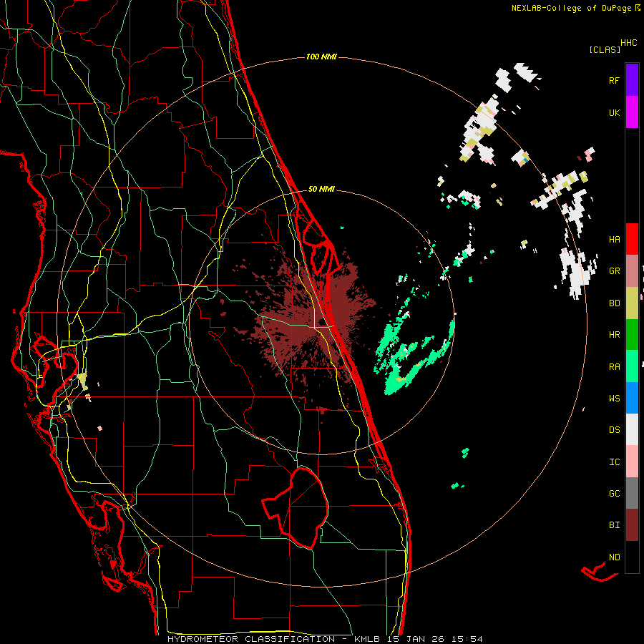Screen dimensions: 644x644
Task: Select the "HA" legend label
Action: pyautogui.click(x=614, y=240)
